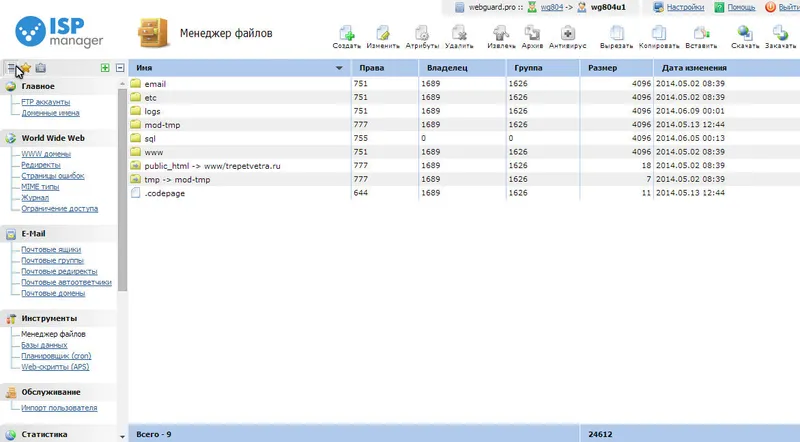Open Планировщик (cron) link

click(56, 356)
